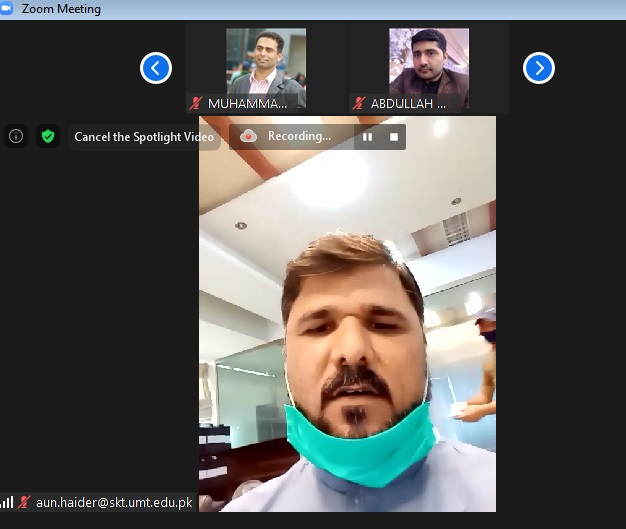Select the ABDULLAH... participant video thumbnail
This screenshot has width=626, height=529.
pyautogui.click(x=428, y=62)
